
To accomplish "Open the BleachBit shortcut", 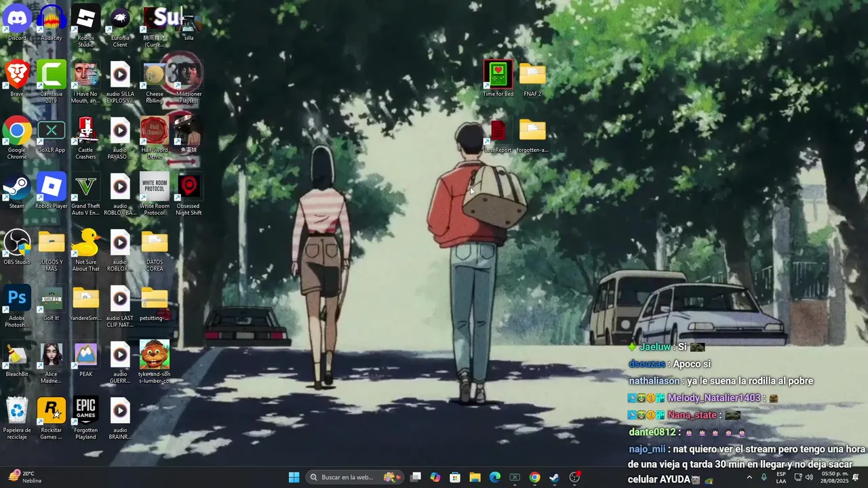I will pyautogui.click(x=17, y=359).
